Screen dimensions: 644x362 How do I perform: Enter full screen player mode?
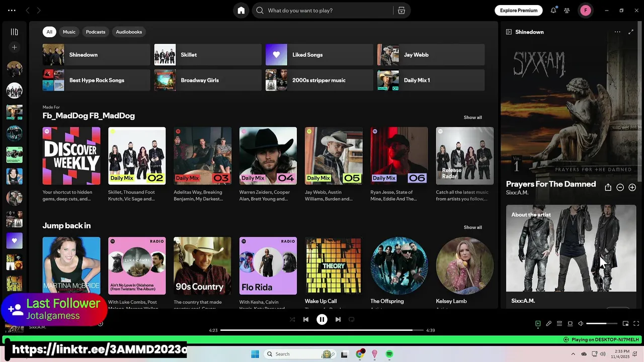(x=636, y=324)
